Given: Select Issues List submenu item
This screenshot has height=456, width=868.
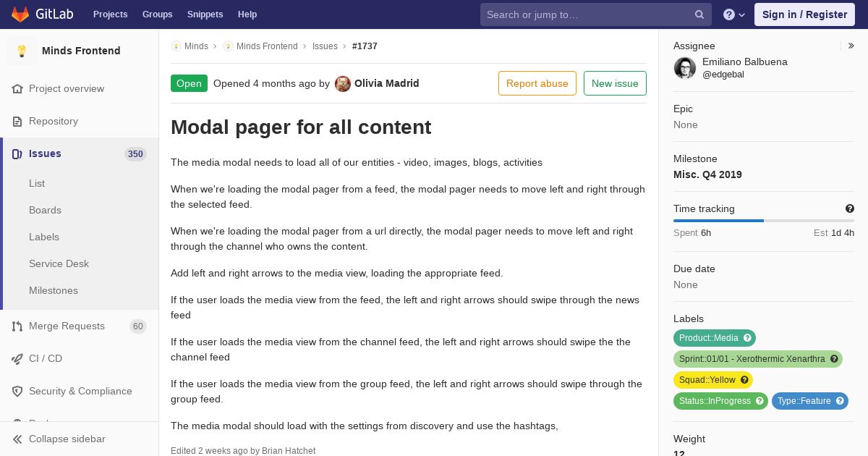Looking at the screenshot, I should coord(37,184).
